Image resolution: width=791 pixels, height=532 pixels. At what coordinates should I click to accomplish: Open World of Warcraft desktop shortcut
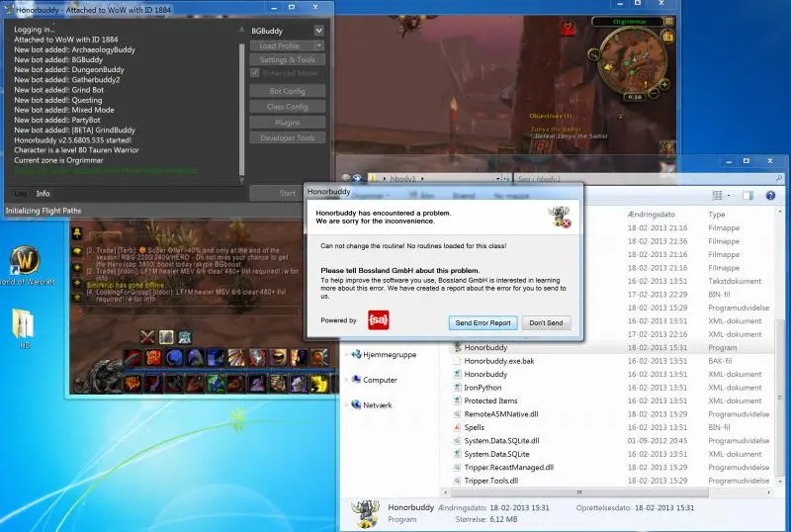click(25, 262)
